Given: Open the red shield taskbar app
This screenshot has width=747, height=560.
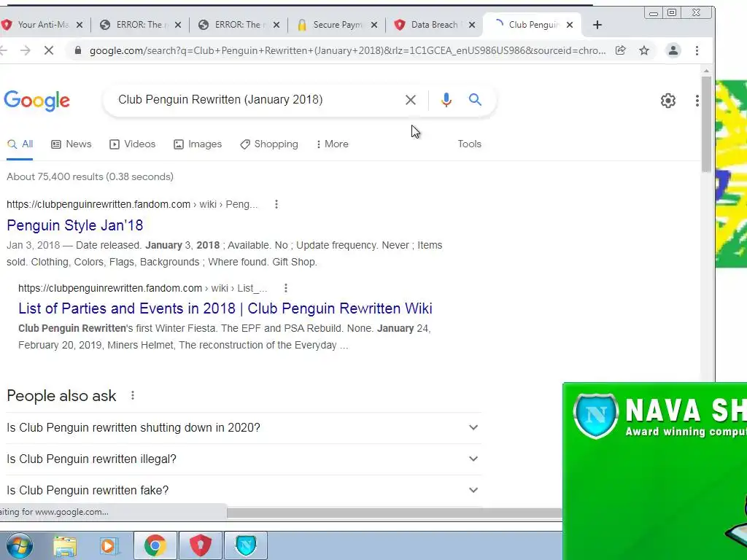Looking at the screenshot, I should click(201, 545).
